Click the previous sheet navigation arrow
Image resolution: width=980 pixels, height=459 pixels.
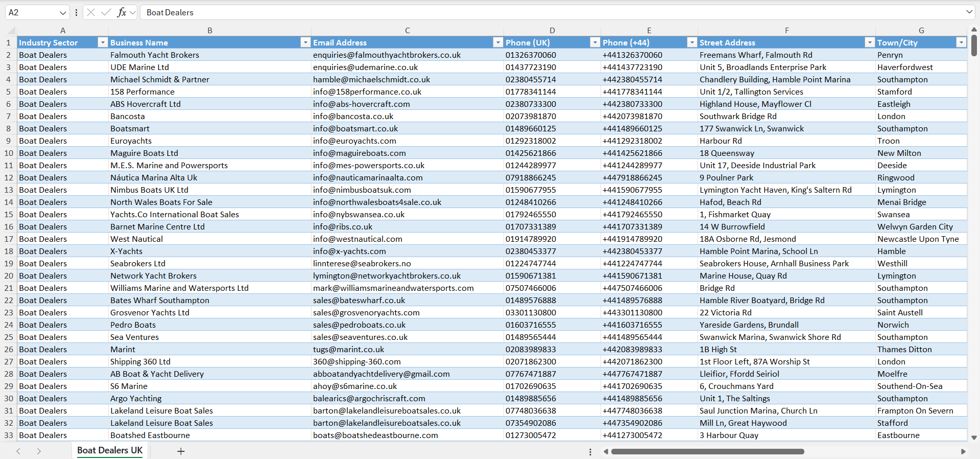pos(18,451)
